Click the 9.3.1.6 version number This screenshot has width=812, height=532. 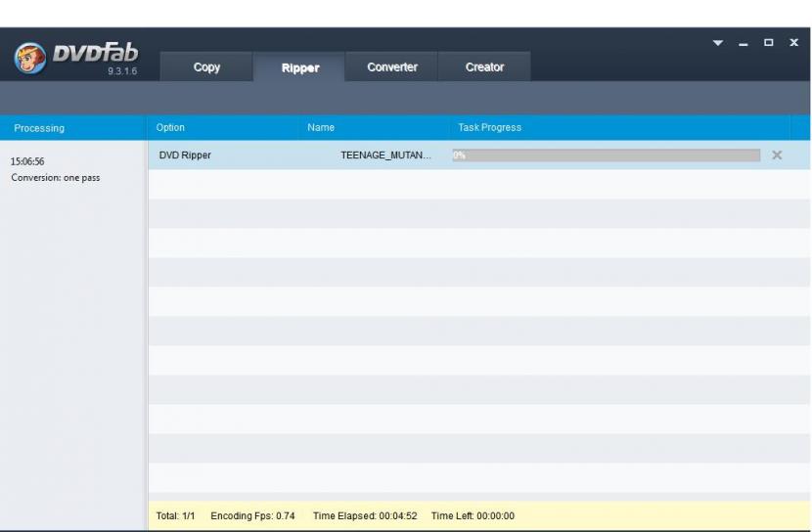coord(122,70)
